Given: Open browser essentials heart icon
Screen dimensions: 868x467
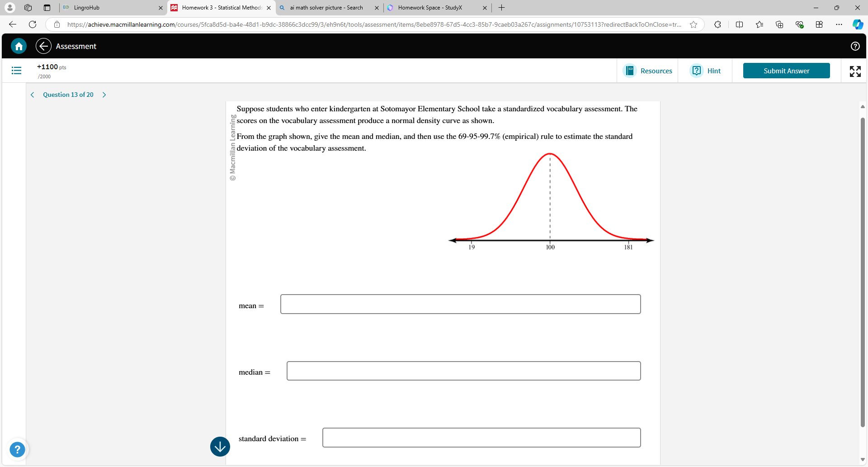Looking at the screenshot, I should pyautogui.click(x=799, y=24).
